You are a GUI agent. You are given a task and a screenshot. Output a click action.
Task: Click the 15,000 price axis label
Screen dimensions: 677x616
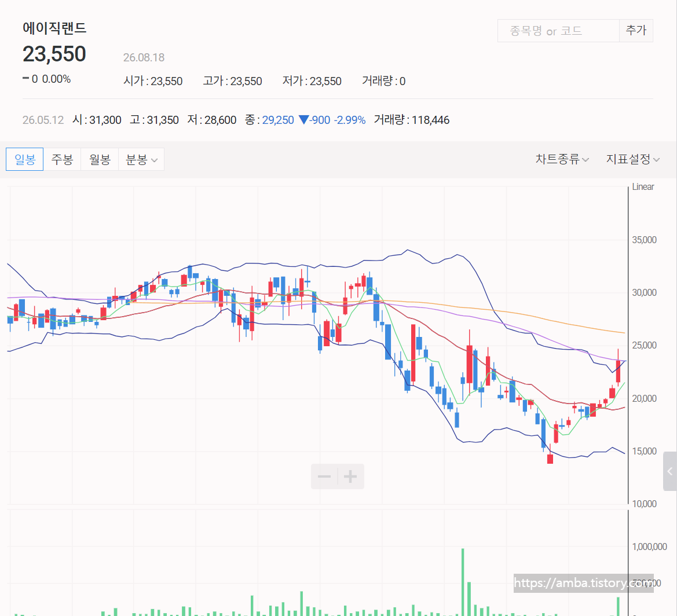(x=644, y=451)
